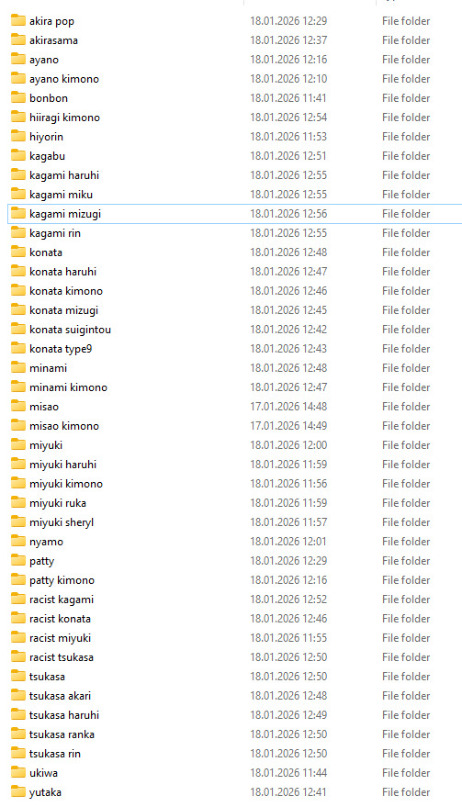
Task: Select the yutaka folder icon
Action: tap(18, 792)
